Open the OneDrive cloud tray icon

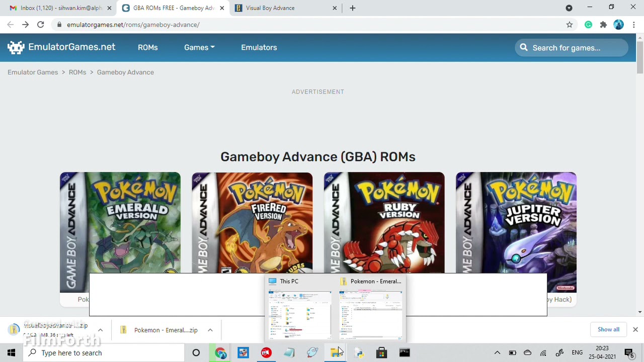point(527,353)
